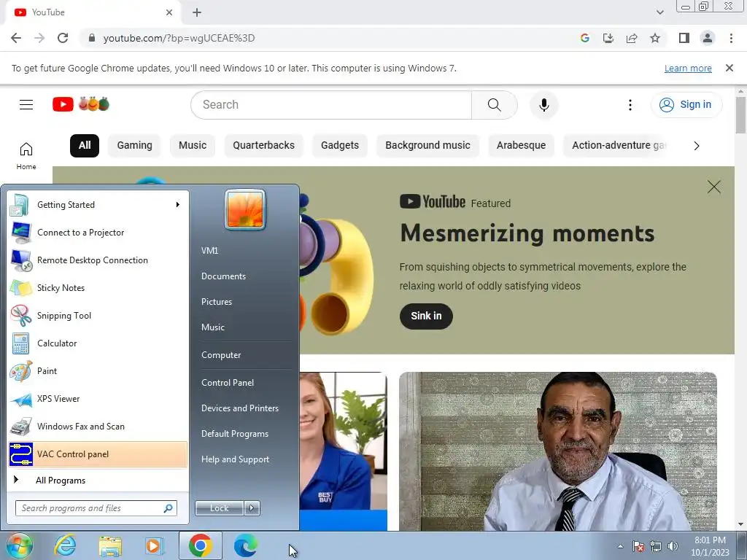Go back with Chrome's back arrow

point(16,38)
